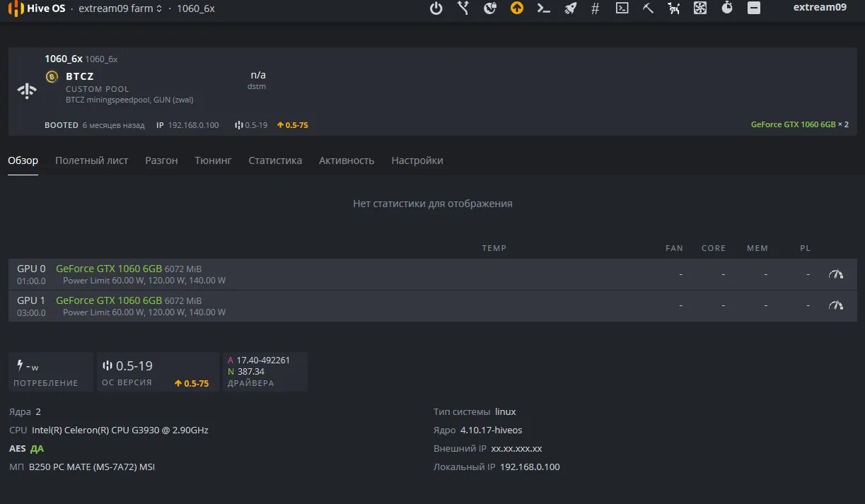Click the watchdog dog icon
The image size is (865, 504).
(674, 8)
